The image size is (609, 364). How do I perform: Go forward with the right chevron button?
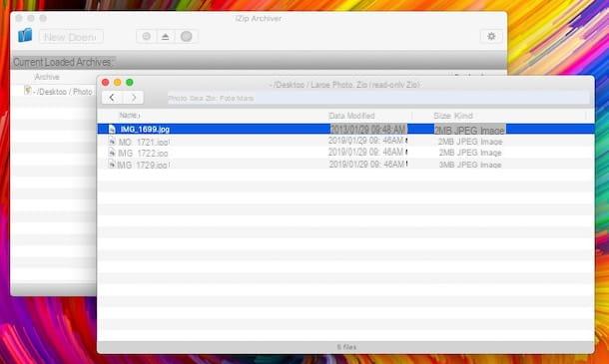[134, 98]
